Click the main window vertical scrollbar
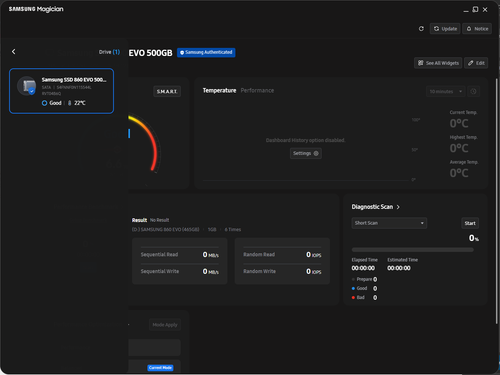The image size is (500, 375). [497, 201]
